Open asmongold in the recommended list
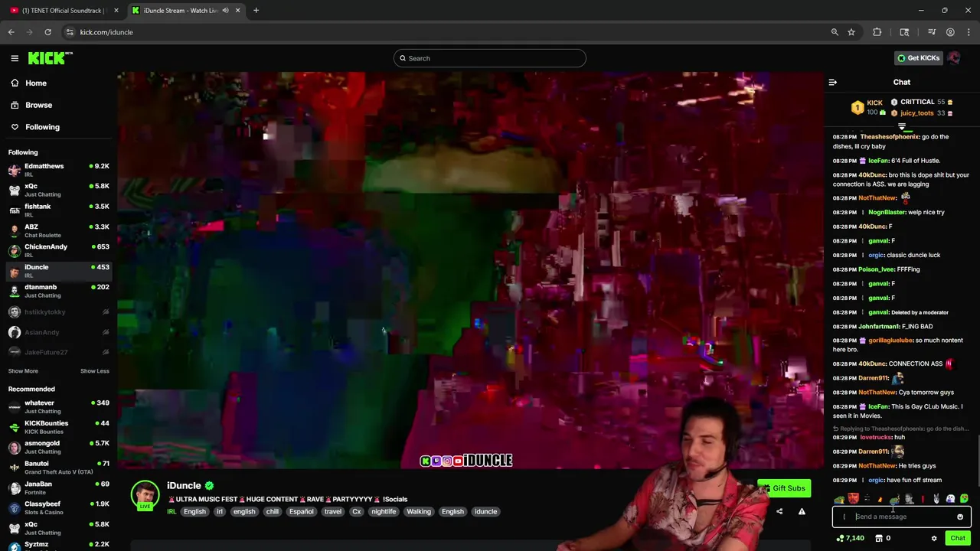The height and width of the screenshot is (551, 980). (x=58, y=447)
